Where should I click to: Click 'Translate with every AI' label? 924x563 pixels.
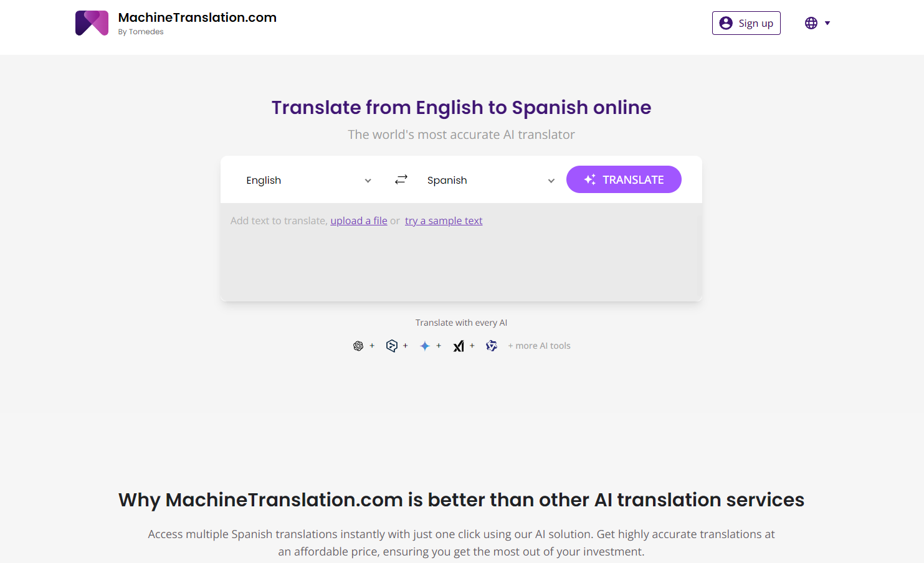461,323
